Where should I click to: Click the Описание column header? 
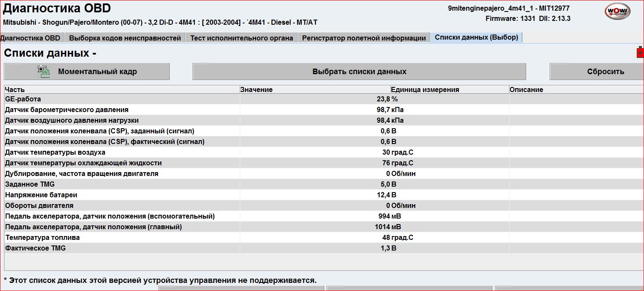pos(526,89)
